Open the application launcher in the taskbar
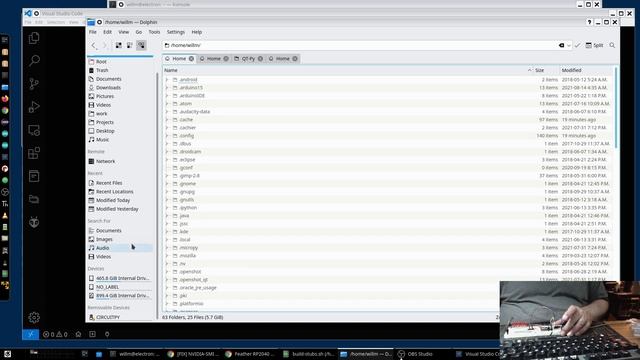640x360 pixels. coord(7,354)
